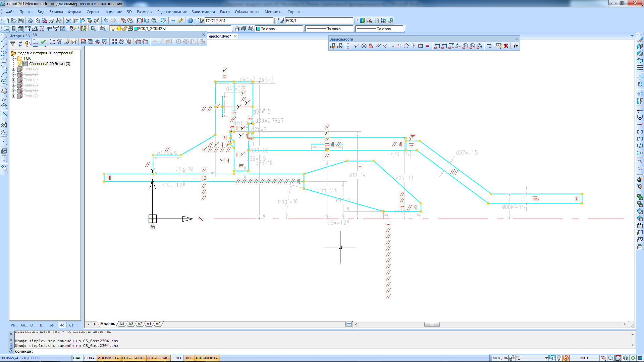
Task: Switch to Модель layout tab
Action: pos(108,324)
